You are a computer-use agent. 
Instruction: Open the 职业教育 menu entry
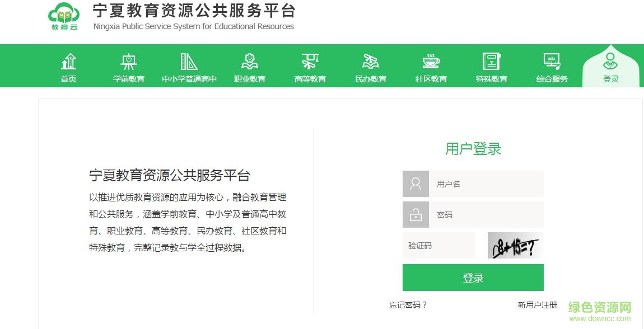249,79
